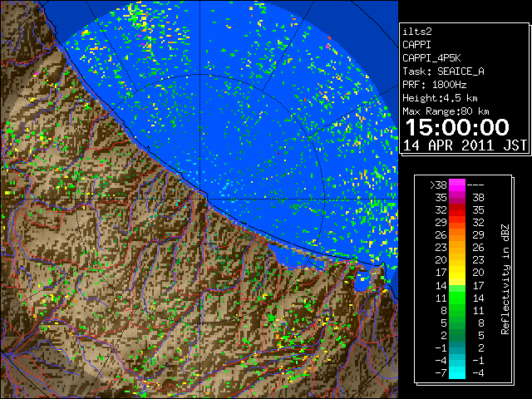The width and height of the screenshot is (532, 399).
Task: Pick the cyan -7 dBZ legend swatch
Action: pyautogui.click(x=457, y=372)
